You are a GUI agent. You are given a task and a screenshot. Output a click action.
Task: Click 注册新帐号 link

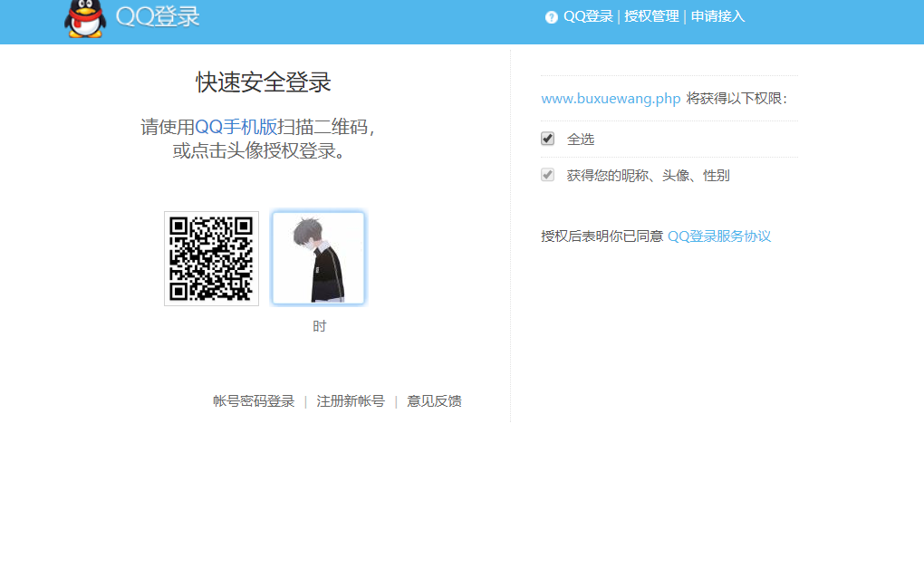tap(351, 401)
